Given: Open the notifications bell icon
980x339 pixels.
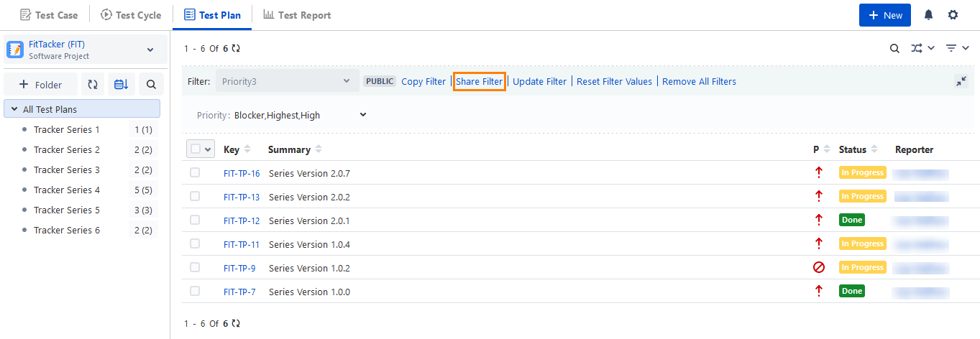Looking at the screenshot, I should (929, 15).
